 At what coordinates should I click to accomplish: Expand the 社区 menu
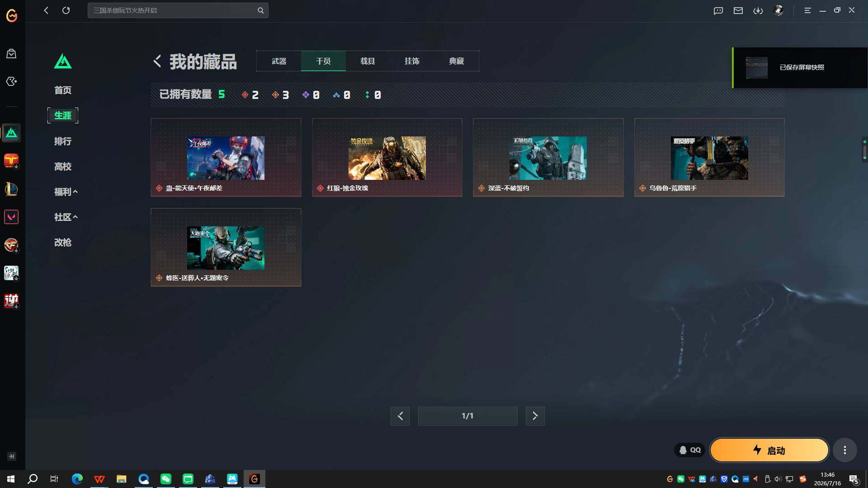coord(66,217)
